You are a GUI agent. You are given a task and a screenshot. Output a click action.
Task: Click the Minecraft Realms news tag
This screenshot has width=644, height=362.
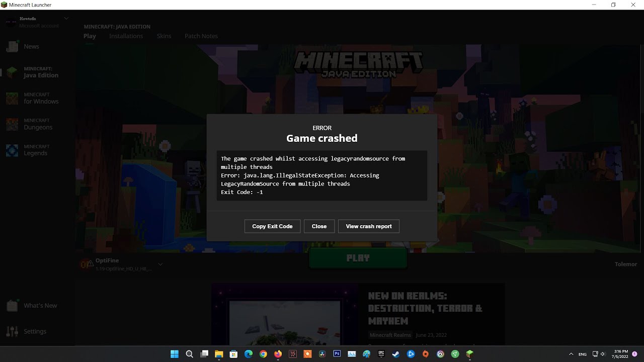click(390, 335)
